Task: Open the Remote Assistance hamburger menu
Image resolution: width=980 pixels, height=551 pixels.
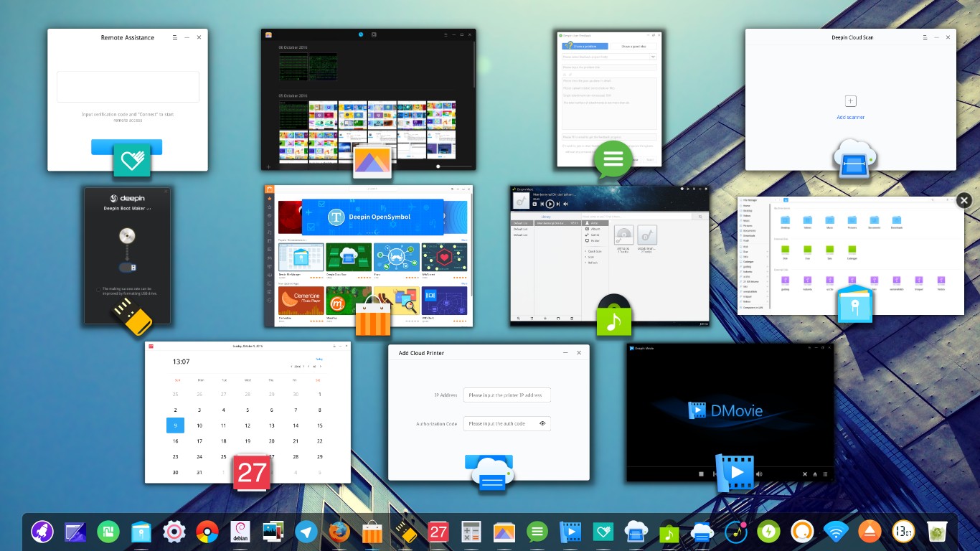Action: tap(174, 37)
